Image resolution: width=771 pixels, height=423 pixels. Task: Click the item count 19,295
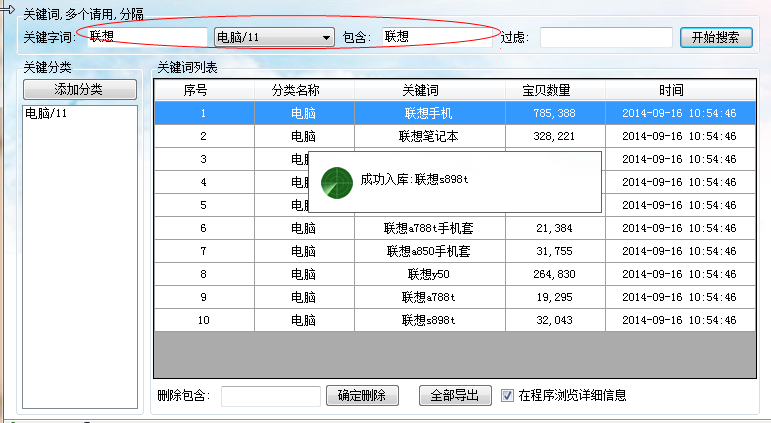pos(555,297)
